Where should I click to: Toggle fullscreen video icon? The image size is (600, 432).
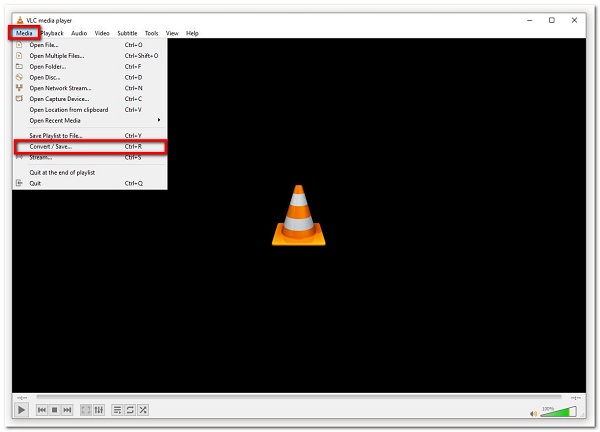(x=86, y=410)
